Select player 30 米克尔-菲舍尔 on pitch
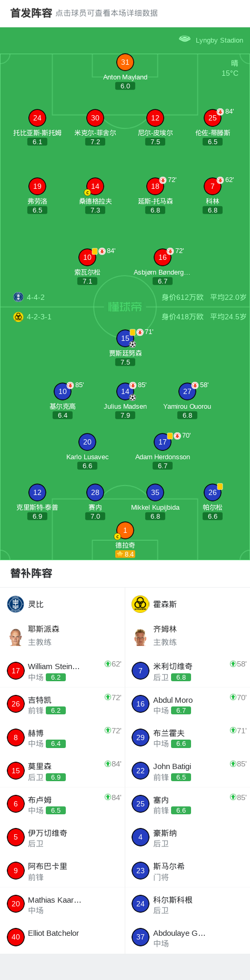This screenshot has width=250, height=980. point(95,118)
